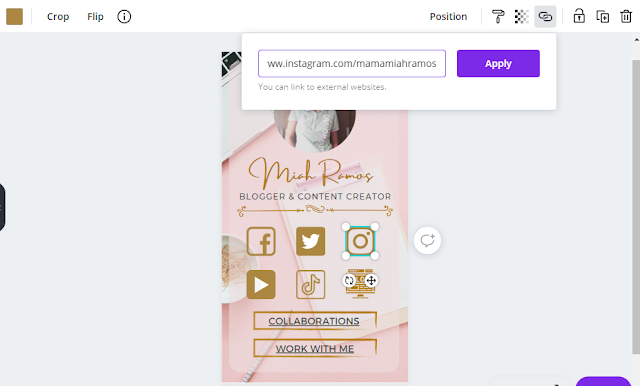
Task: Open the element info icon
Action: point(124,17)
